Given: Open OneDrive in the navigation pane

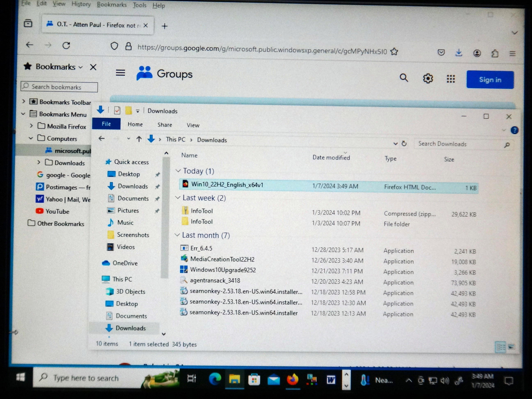Looking at the screenshot, I should pos(125,263).
